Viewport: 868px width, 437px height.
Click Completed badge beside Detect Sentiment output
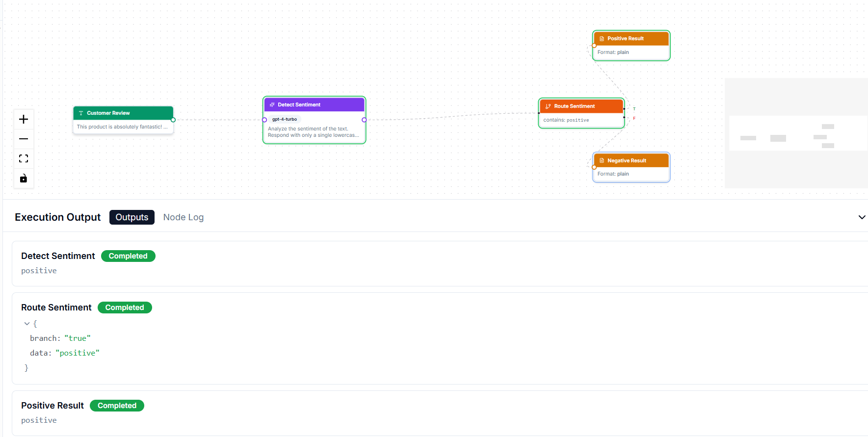pos(128,256)
